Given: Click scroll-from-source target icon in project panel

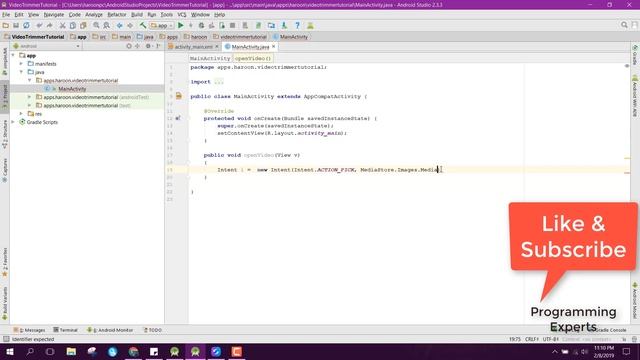Looking at the screenshot, I should click(129, 46).
